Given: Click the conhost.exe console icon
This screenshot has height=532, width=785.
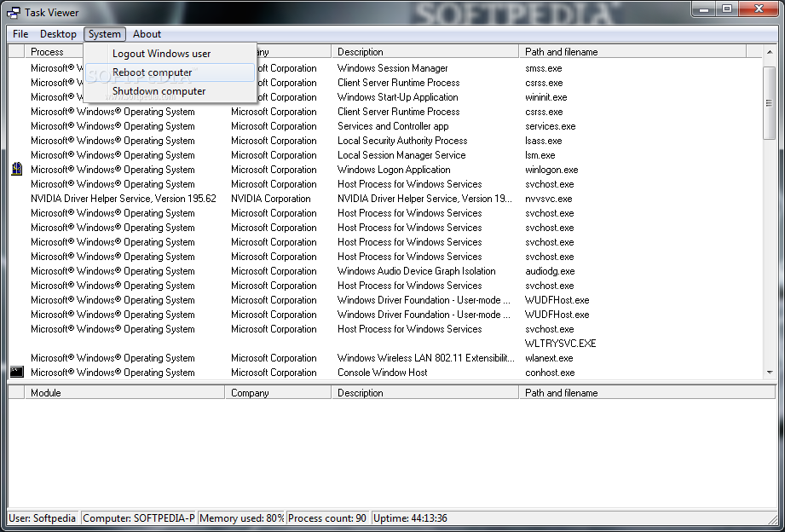Looking at the screenshot, I should tap(16, 372).
